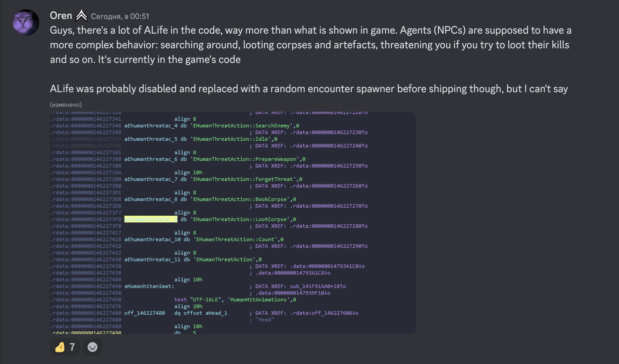
Task: Click the sub_141F91AA0+18 cross reference
Action: click(317, 286)
